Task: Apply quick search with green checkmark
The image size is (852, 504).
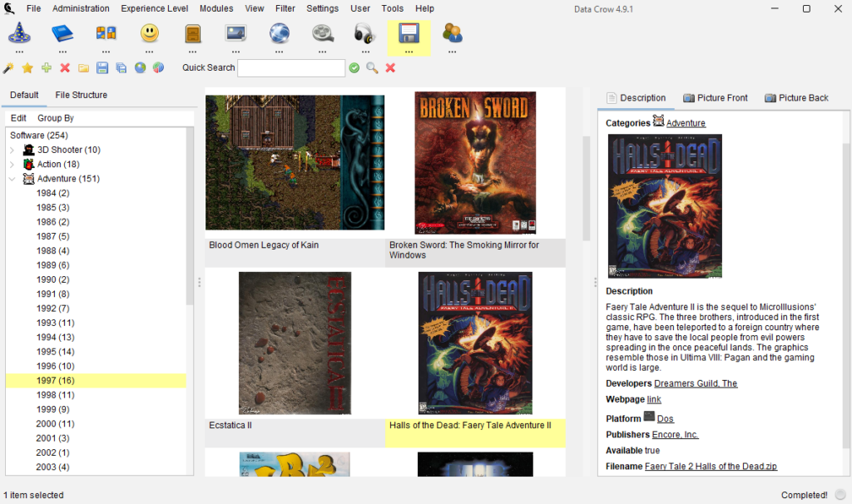Action: pos(354,68)
